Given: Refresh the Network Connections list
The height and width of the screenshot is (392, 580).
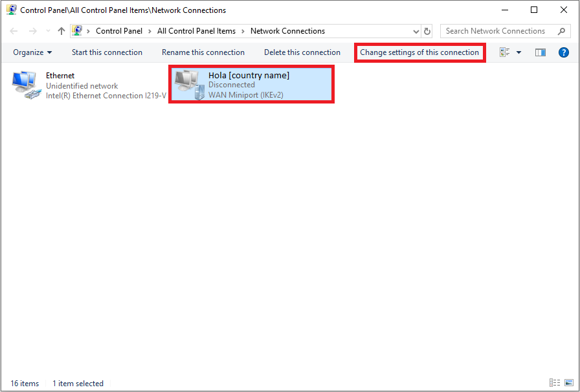Looking at the screenshot, I should 427,31.
